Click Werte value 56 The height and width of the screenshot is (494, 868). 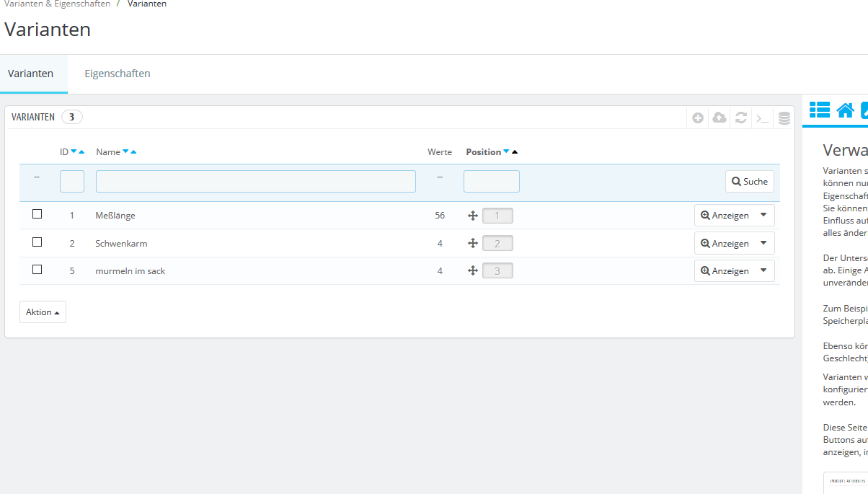[440, 215]
